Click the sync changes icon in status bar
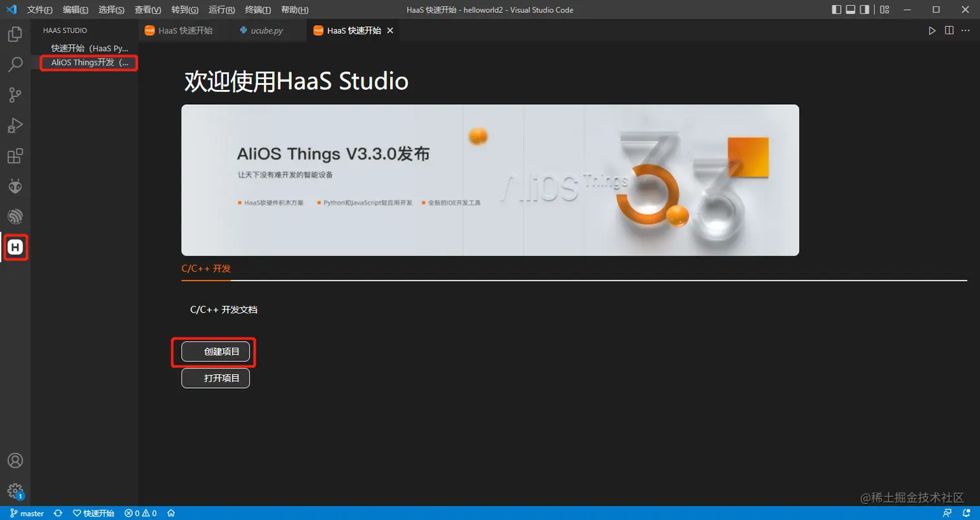980x520 pixels. tap(58, 514)
